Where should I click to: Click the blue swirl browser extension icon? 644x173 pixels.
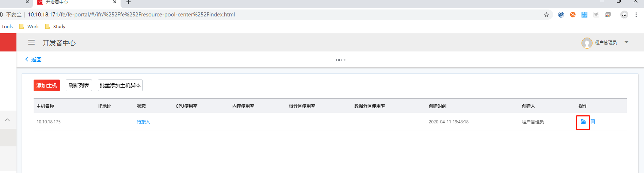tap(561, 15)
